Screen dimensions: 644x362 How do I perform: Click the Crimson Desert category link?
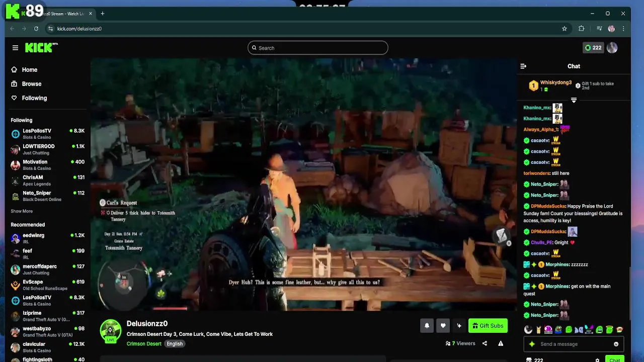144,344
